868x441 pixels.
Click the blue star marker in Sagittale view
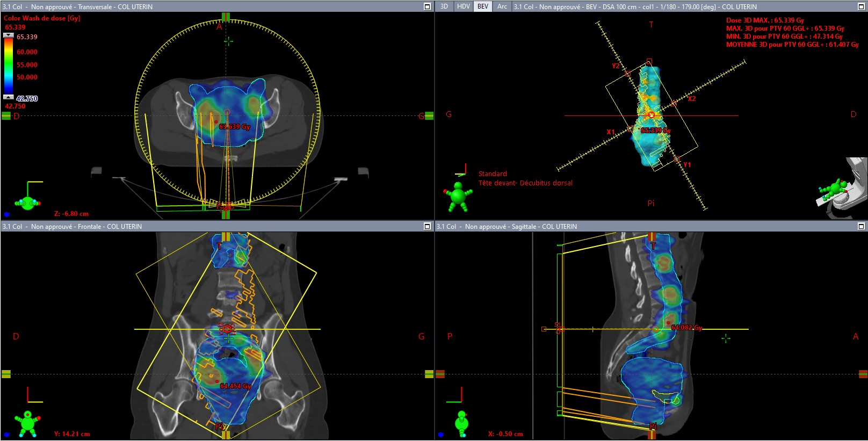coord(440,434)
